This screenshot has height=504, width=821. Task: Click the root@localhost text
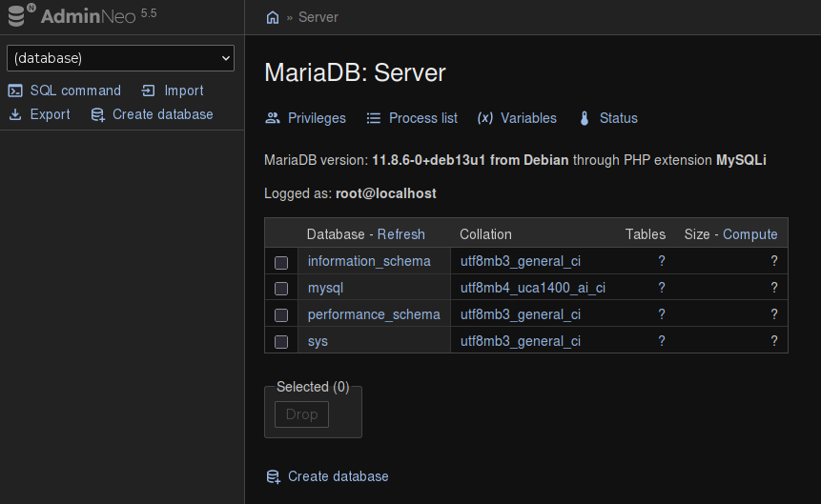pyautogui.click(x=386, y=193)
